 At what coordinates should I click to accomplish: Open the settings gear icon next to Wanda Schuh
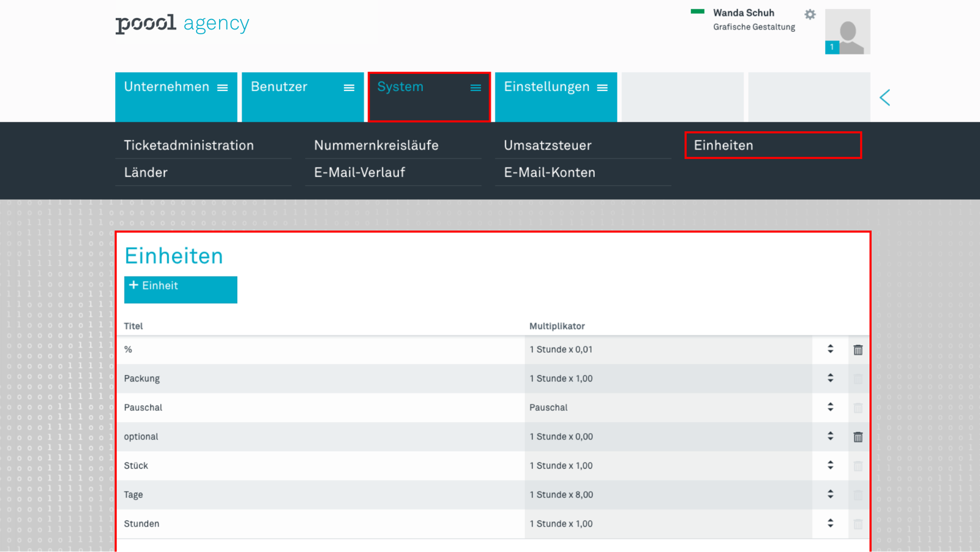pos(810,15)
